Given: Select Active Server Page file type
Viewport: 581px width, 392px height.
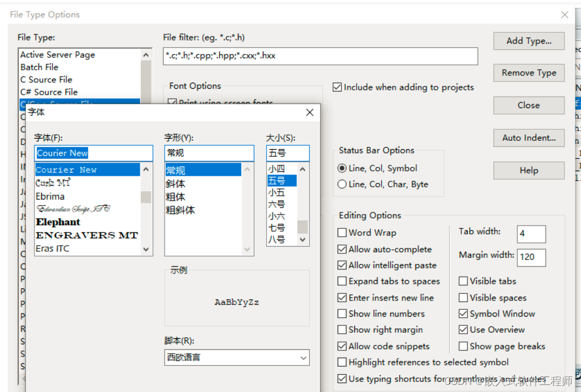Looking at the screenshot, I should pos(80,55).
